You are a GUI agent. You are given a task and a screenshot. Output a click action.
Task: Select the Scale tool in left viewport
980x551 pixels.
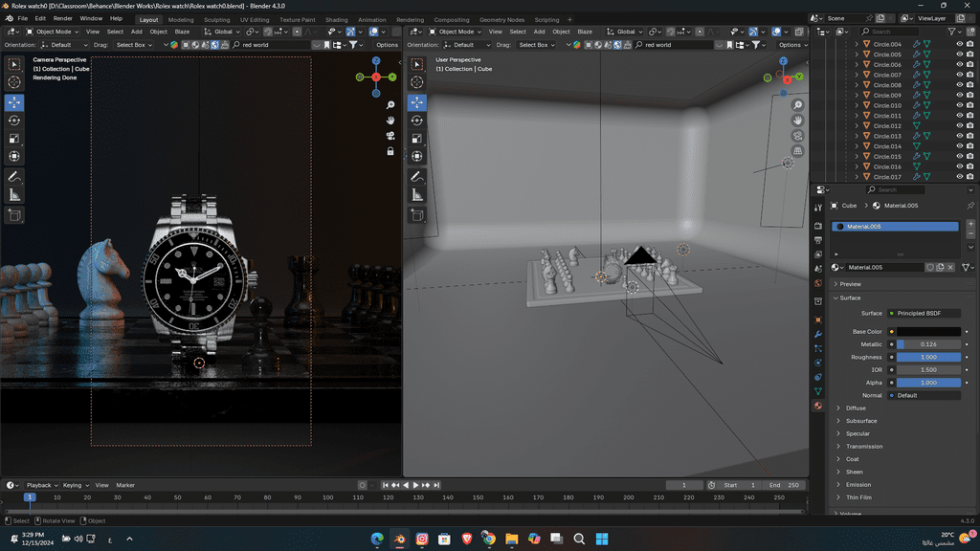click(x=14, y=139)
